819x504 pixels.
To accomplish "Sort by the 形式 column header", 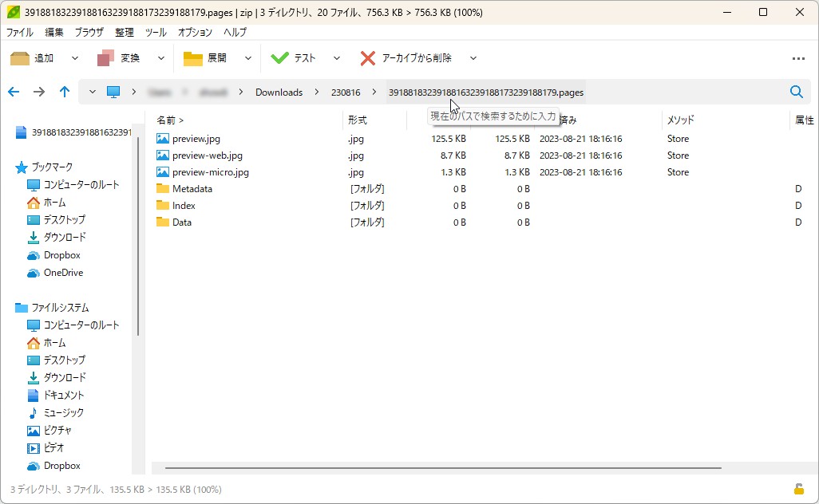I will tap(358, 120).
